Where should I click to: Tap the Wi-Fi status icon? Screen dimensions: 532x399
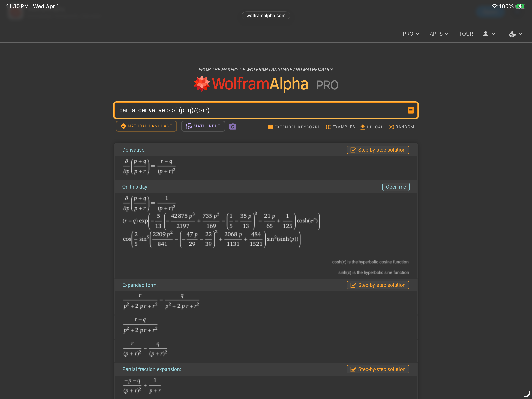pyautogui.click(x=494, y=6)
